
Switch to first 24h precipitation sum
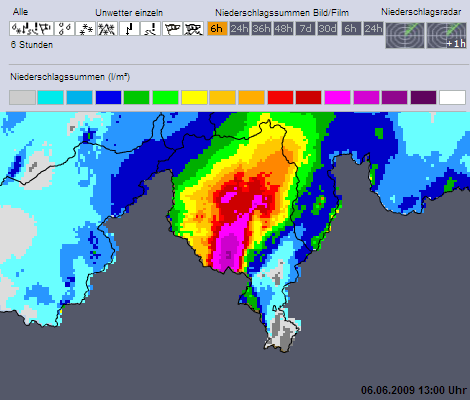pos(239,29)
